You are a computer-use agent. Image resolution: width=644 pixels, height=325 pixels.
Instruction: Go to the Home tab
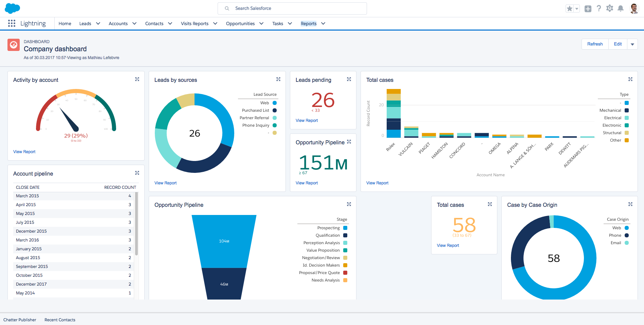coord(65,23)
